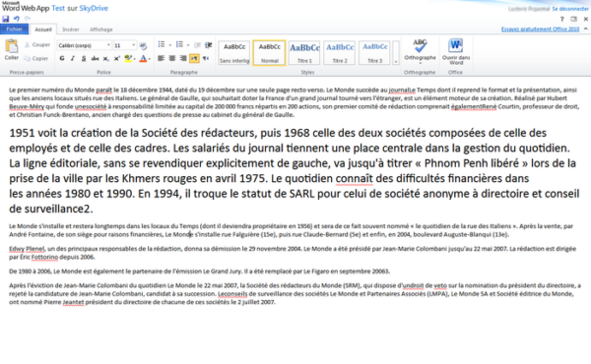The image size is (591, 364).
Task: Toggle bold formatting with the G button
Action: (62, 58)
